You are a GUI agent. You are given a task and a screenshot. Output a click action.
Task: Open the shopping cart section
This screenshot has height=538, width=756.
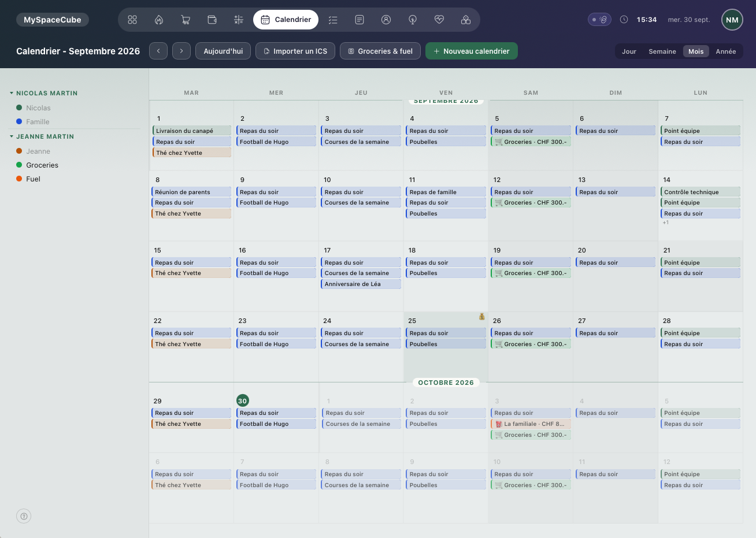pos(186,20)
